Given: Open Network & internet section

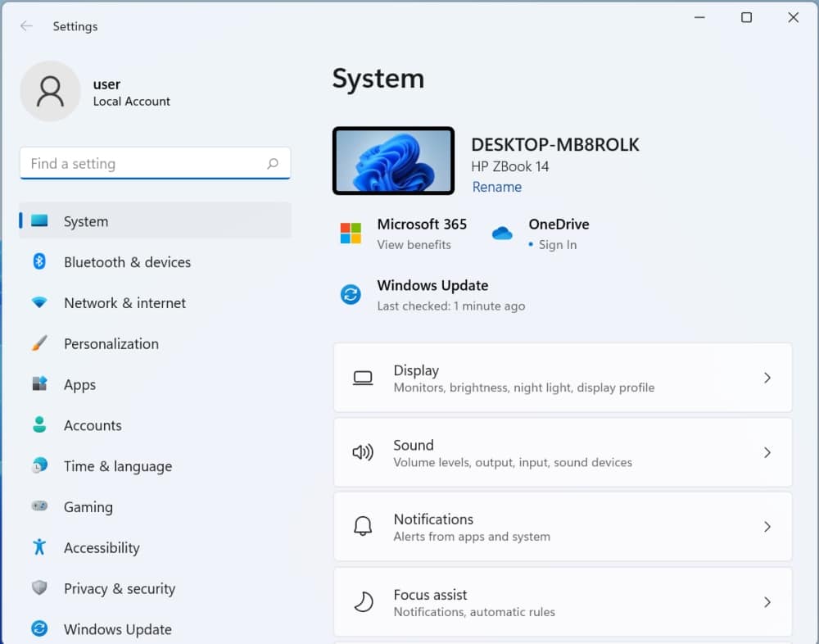Looking at the screenshot, I should coord(155,302).
